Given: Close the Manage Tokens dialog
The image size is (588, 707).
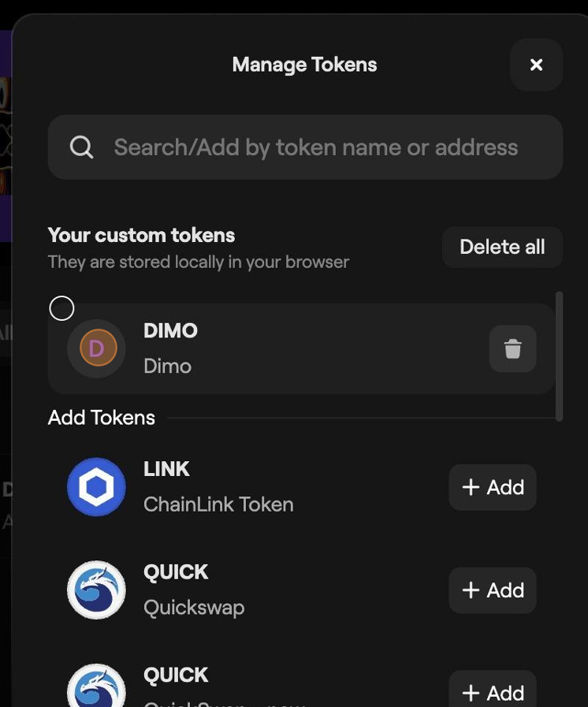Looking at the screenshot, I should (536, 65).
